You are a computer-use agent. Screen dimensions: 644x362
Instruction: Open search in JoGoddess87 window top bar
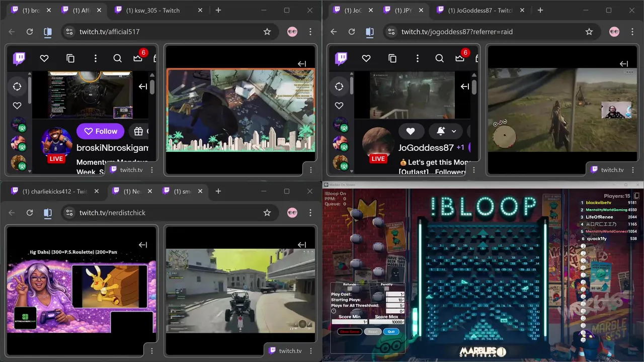tap(440, 59)
